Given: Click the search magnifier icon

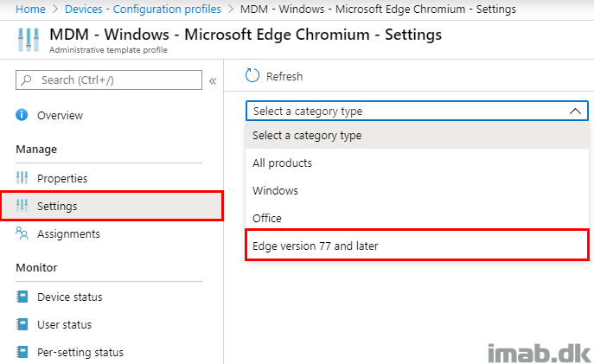Looking at the screenshot, I should tap(26, 80).
